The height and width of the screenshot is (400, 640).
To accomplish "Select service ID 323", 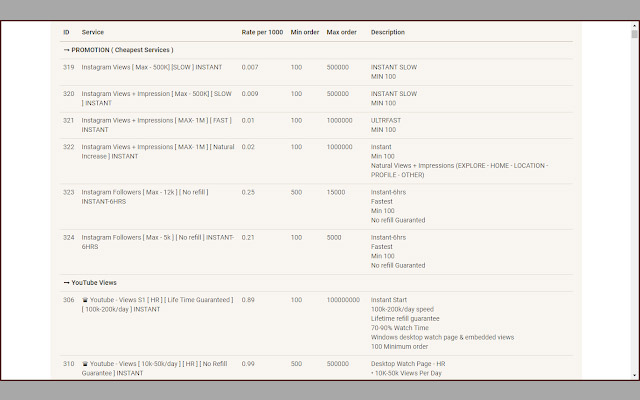I will pyautogui.click(x=69, y=192).
